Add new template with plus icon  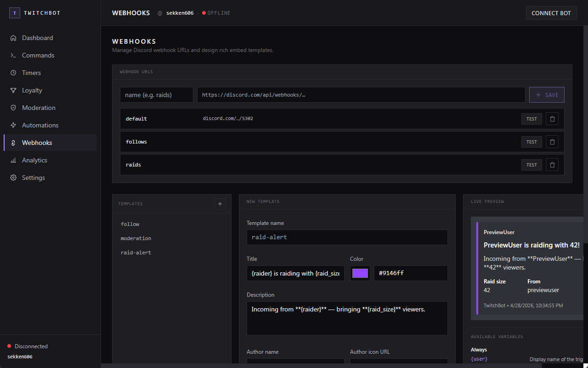pyautogui.click(x=220, y=204)
